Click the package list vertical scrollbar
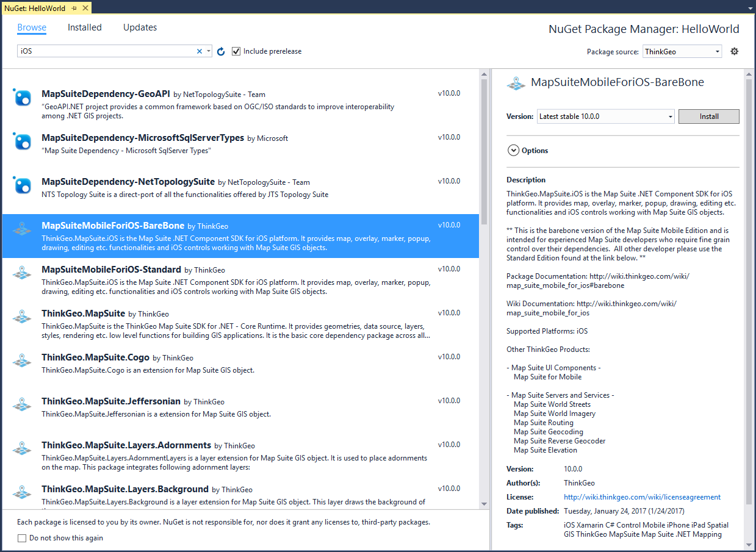756x552 pixels. pos(484,152)
